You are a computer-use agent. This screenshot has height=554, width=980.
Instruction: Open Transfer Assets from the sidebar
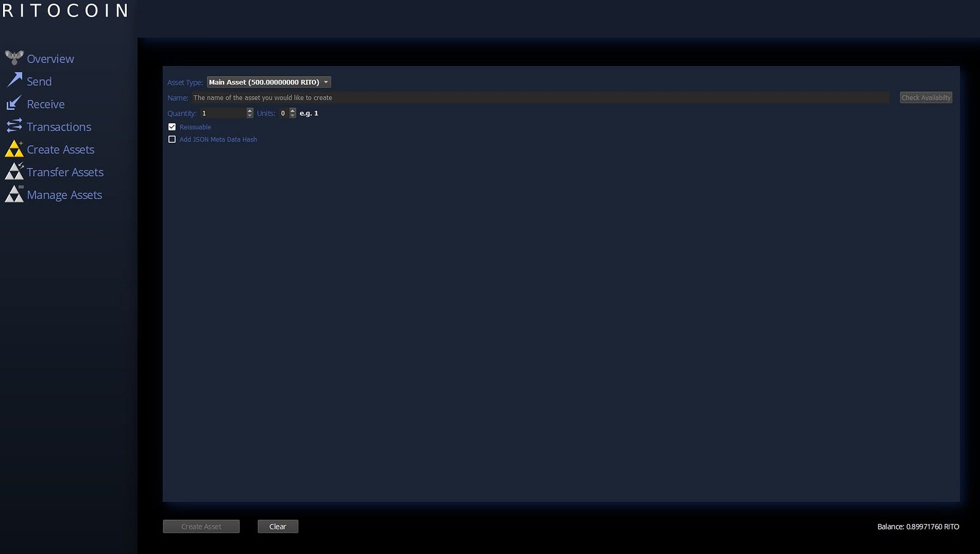[x=65, y=172]
